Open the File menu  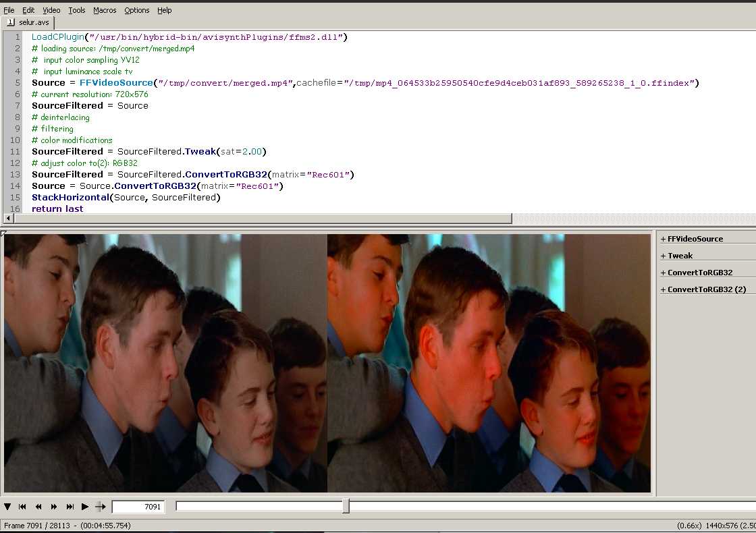pos(9,10)
